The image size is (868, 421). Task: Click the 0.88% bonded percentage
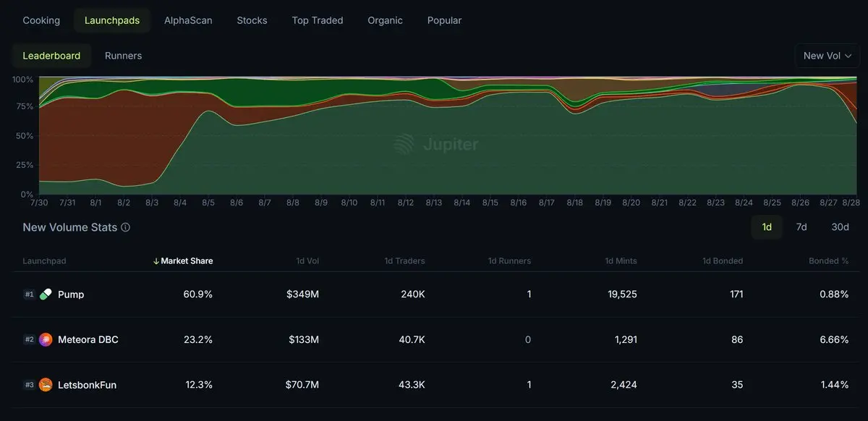[x=834, y=294]
